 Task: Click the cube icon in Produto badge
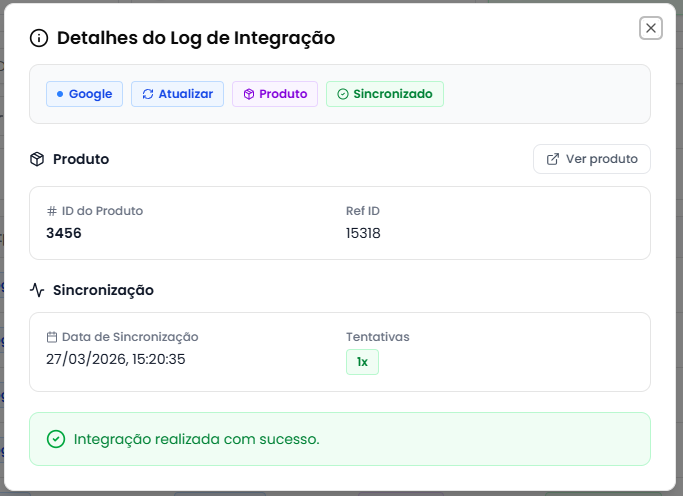click(x=249, y=94)
